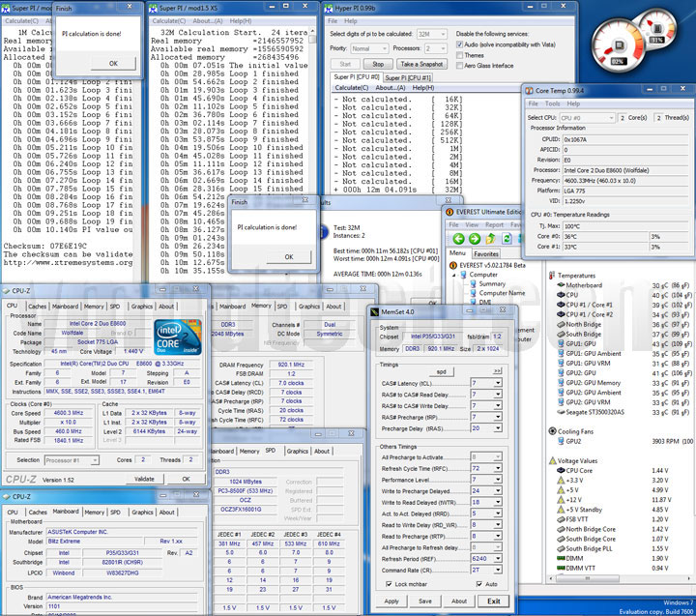Viewport: 696px width, 616px height.
Task: Click Computer Name icon in EVEREST tree
Action: click(x=473, y=293)
